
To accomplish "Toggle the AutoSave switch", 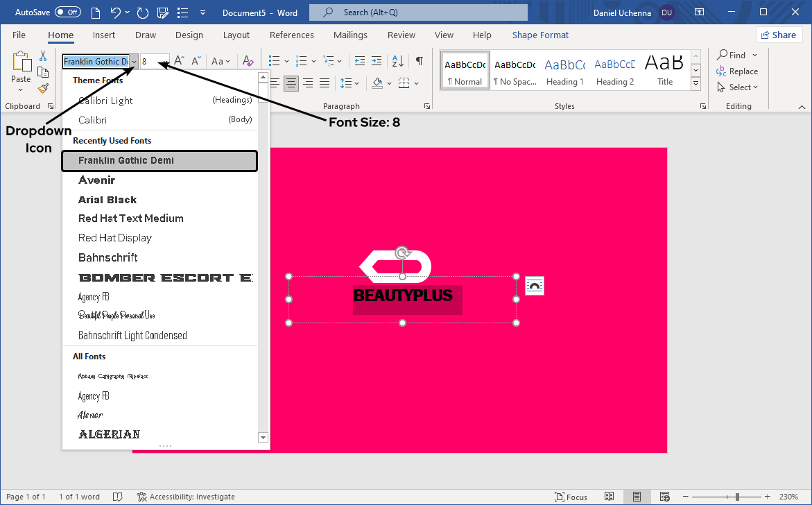I will [x=67, y=12].
